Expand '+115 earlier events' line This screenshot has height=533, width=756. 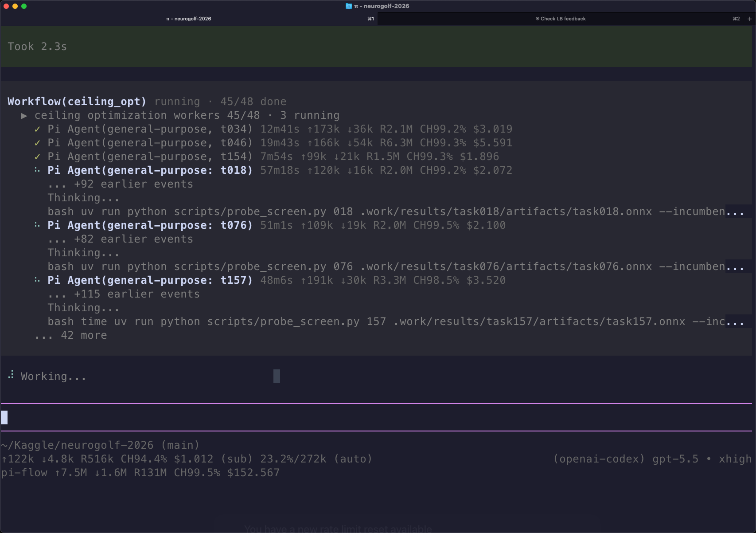pyautogui.click(x=124, y=294)
